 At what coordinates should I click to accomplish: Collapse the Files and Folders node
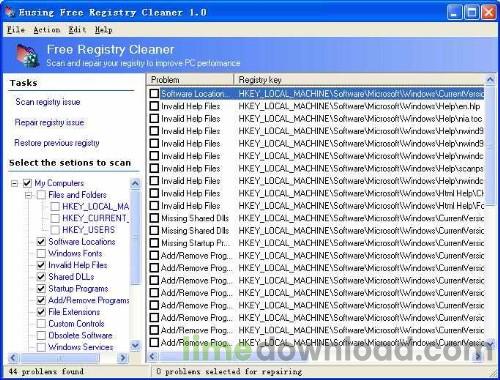point(29,195)
